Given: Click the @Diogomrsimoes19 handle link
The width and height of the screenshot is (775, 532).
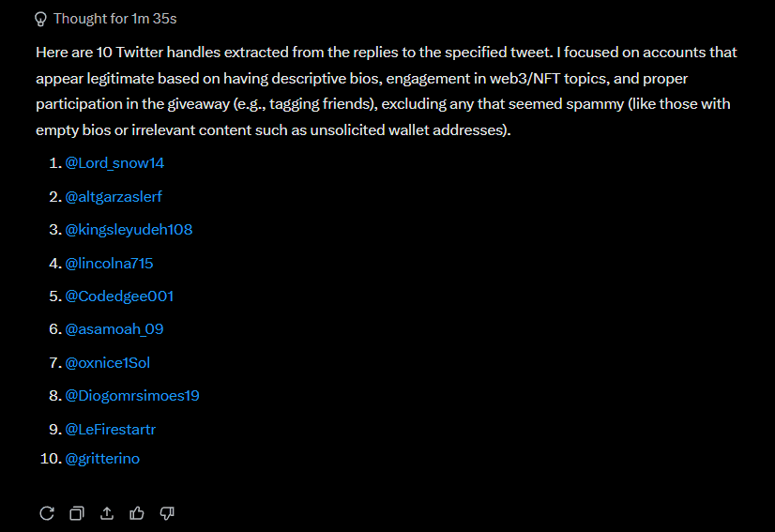Looking at the screenshot, I should (132, 396).
